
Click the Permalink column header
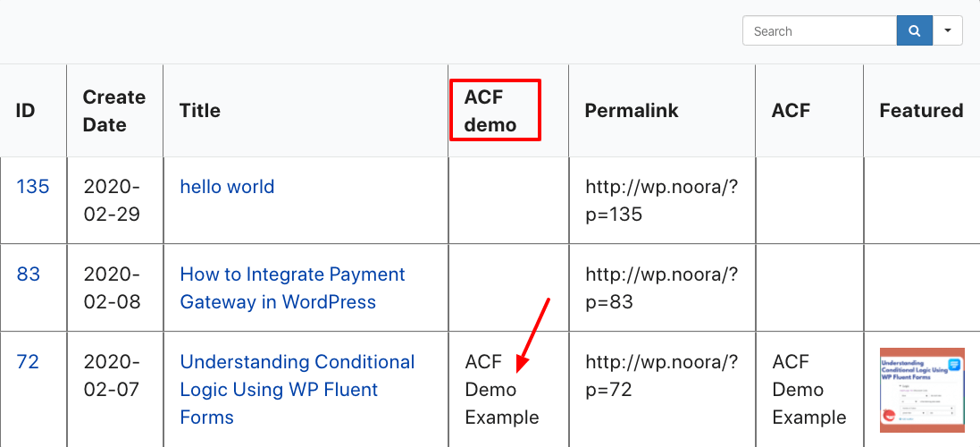pyautogui.click(x=632, y=111)
